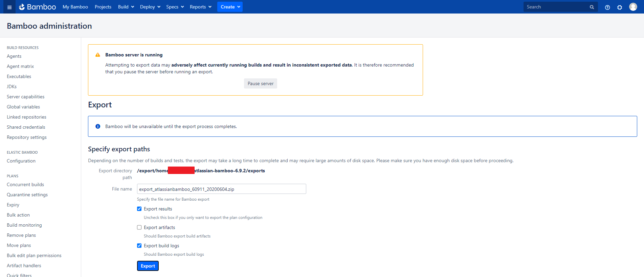Open the hamburger sidebar menu icon
644x277 pixels.
(9, 7)
